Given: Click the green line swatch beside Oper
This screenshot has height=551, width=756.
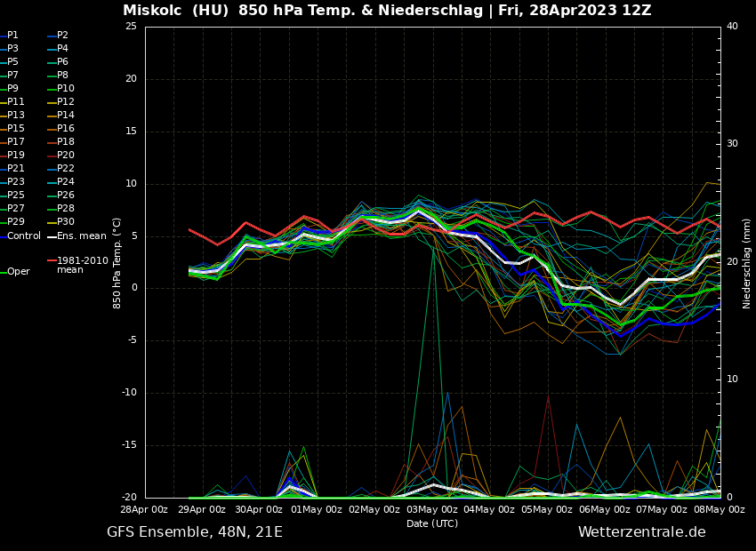Looking at the screenshot, I should point(4,272).
